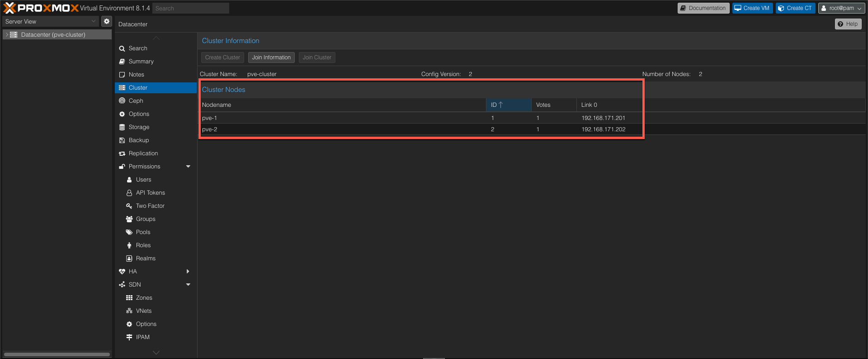Image resolution: width=868 pixels, height=359 pixels.
Task: Click the down chevron below the sidebar menu
Action: click(x=156, y=352)
